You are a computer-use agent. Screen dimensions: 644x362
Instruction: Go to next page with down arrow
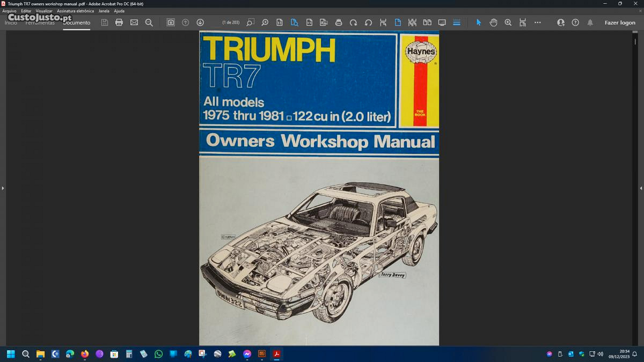tap(200, 23)
